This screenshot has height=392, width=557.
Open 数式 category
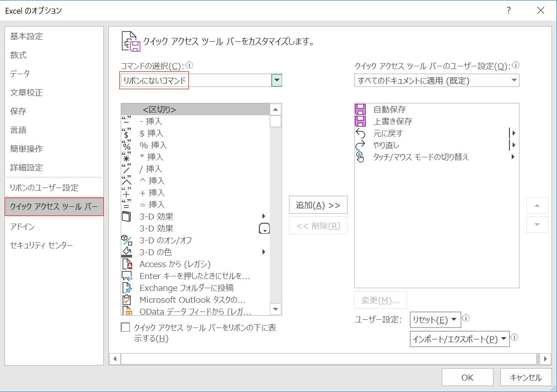54,55
